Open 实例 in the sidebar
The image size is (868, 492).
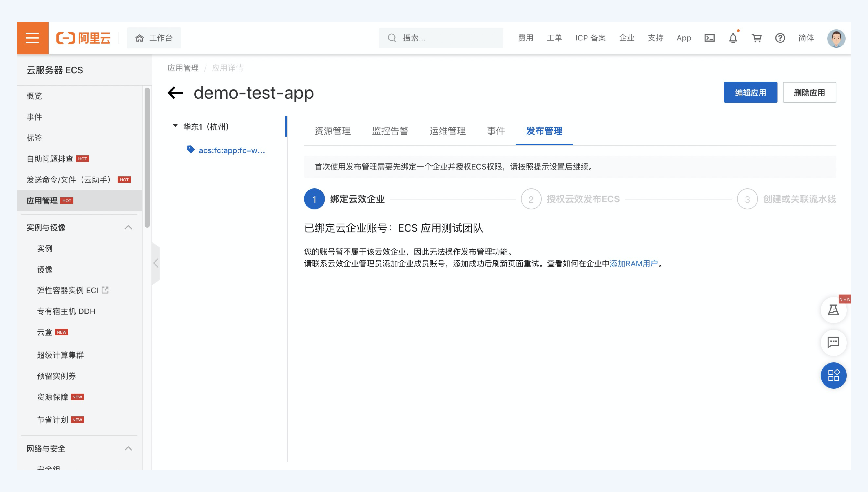click(44, 248)
